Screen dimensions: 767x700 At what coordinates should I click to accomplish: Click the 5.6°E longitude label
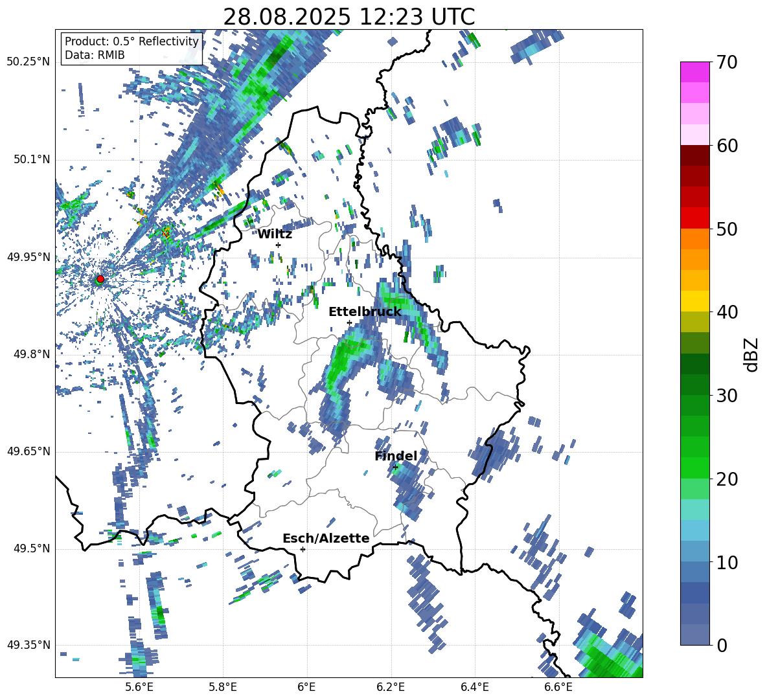click(139, 687)
